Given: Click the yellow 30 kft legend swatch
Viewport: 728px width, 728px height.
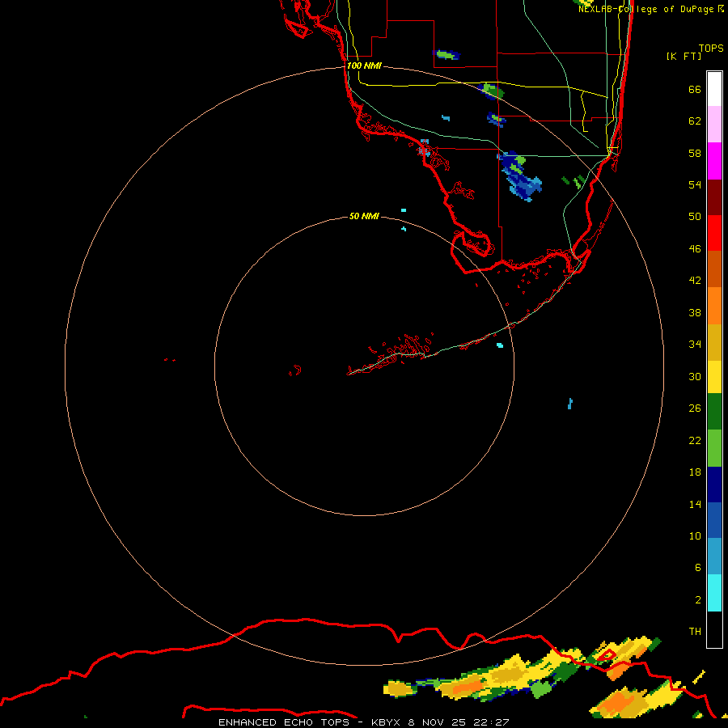Looking at the screenshot, I should click(714, 377).
